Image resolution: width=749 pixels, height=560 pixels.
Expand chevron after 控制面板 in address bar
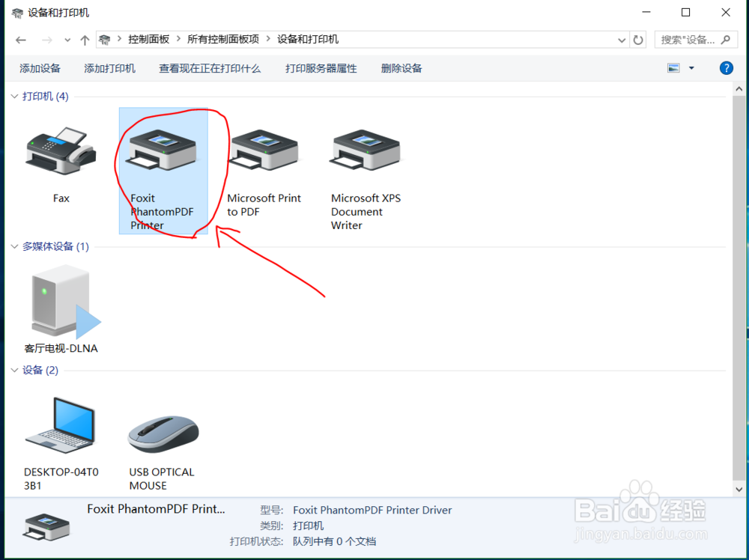(178, 40)
